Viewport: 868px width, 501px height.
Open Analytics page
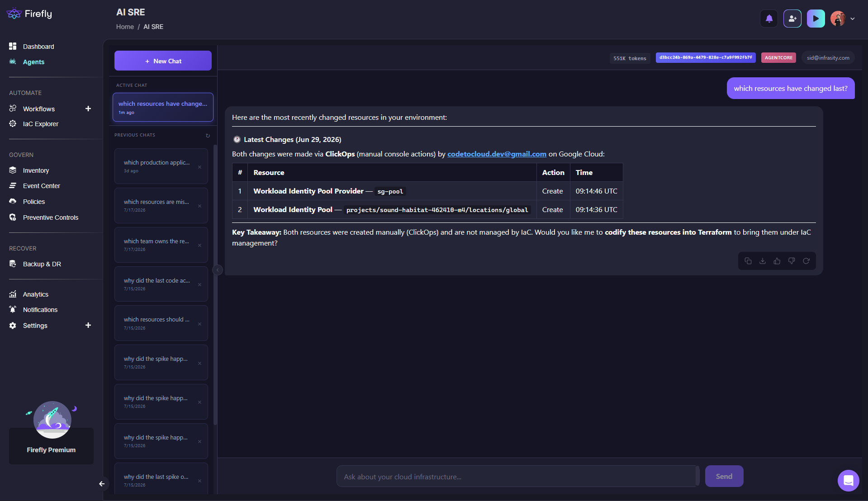[x=36, y=294]
